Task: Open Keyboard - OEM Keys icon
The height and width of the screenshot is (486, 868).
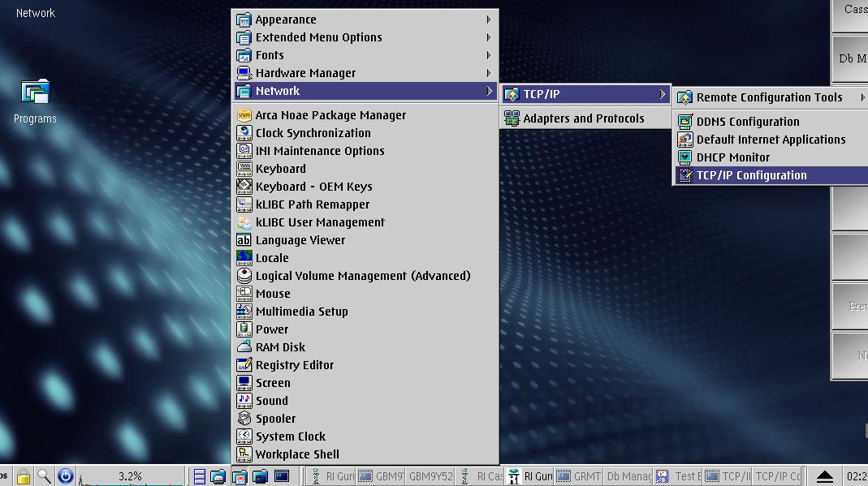Action: (x=244, y=187)
